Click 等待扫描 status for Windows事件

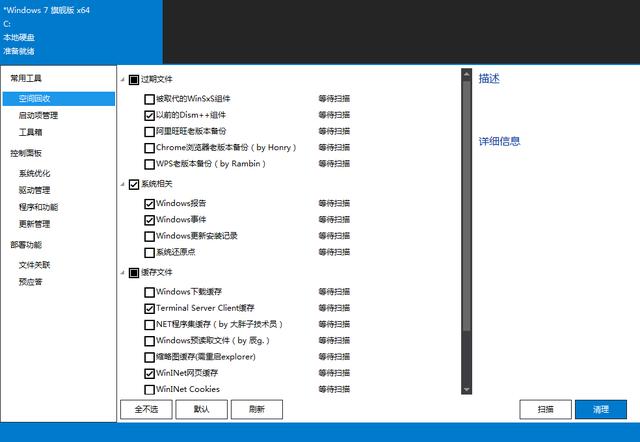[x=334, y=220]
